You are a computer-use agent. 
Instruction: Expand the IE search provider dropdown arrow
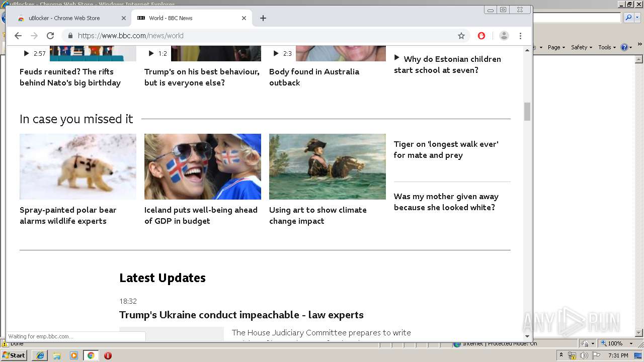(x=636, y=18)
